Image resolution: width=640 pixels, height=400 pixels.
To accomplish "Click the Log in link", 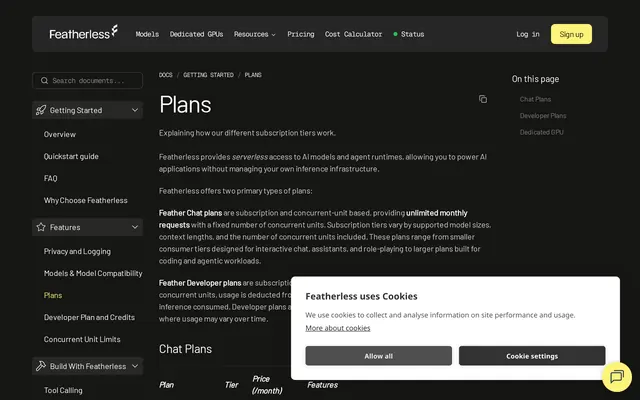I will coord(528,34).
